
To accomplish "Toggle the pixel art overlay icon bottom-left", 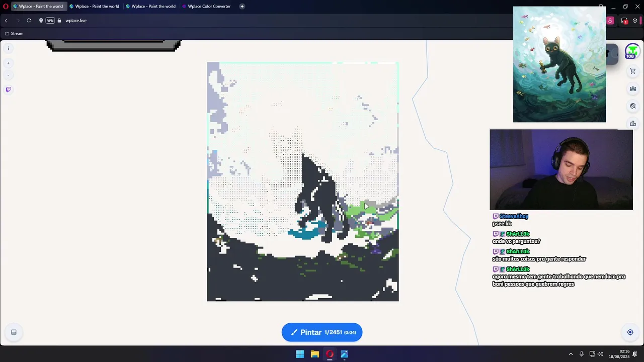I will pos(14,332).
